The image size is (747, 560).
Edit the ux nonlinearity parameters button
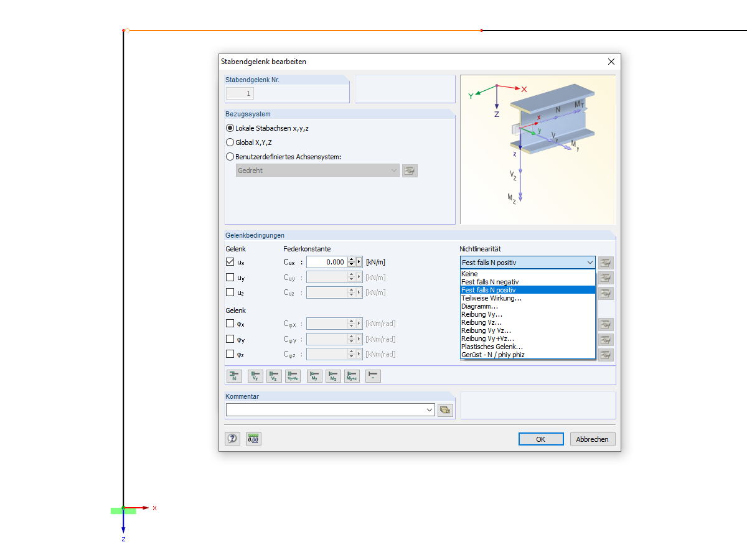pos(606,263)
